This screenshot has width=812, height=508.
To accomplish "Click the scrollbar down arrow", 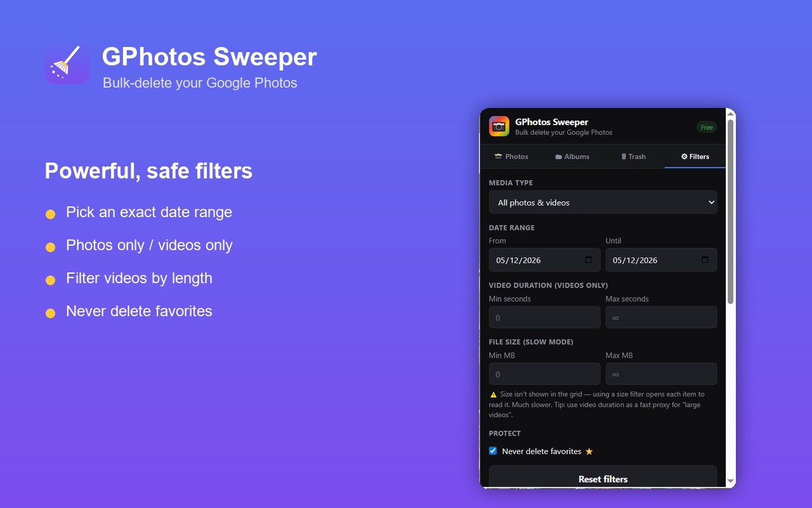I will 730,482.
